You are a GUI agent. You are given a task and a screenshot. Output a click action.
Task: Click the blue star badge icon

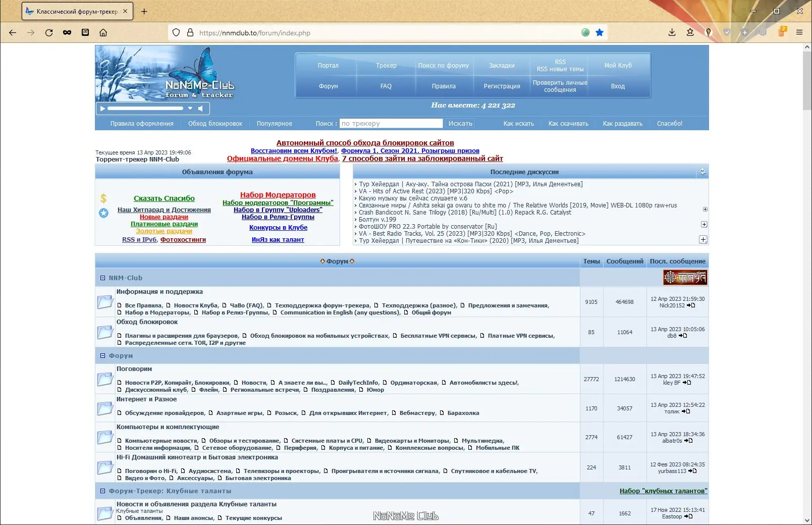103,213
